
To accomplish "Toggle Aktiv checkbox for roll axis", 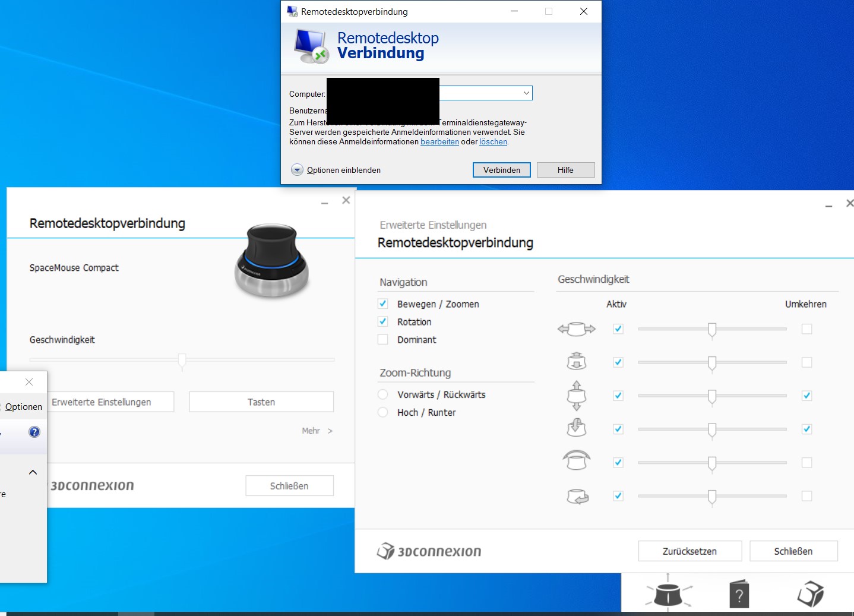I will [618, 462].
